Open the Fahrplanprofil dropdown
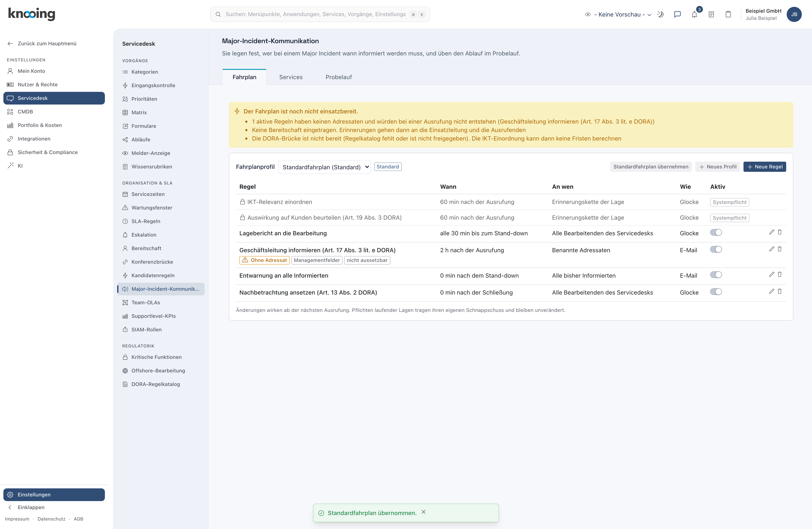Screen dimensions: 812x529 pyautogui.click(x=324, y=167)
